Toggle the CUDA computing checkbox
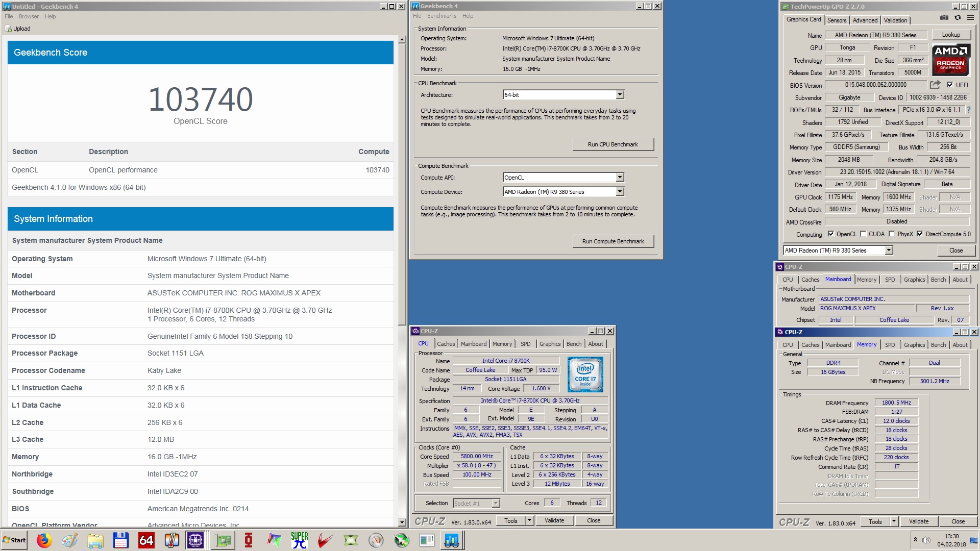 tap(863, 234)
